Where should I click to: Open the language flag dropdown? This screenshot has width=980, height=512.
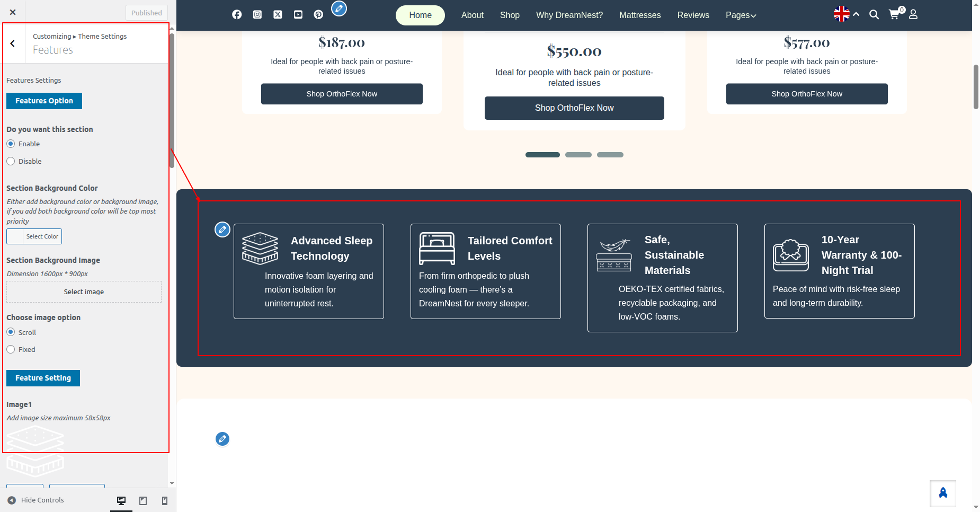click(x=846, y=14)
